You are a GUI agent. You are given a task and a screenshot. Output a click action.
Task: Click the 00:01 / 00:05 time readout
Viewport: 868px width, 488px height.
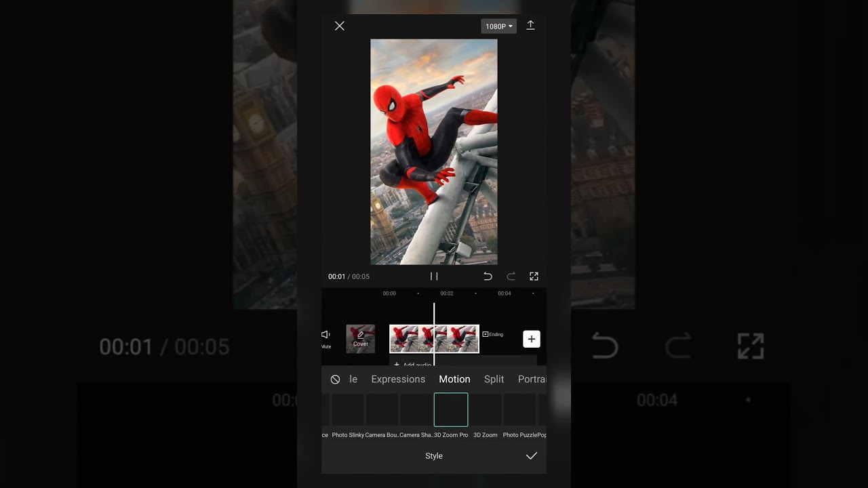[349, 277]
